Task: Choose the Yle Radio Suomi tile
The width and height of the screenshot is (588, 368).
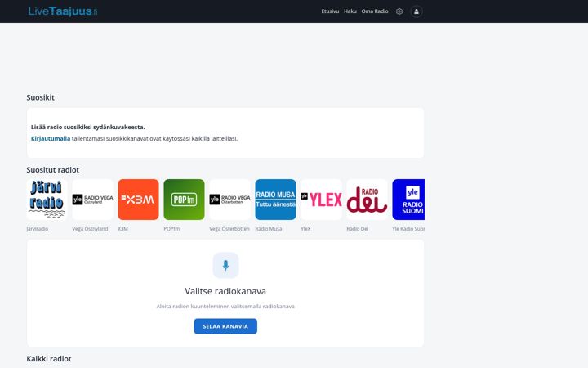Action: click(408, 200)
